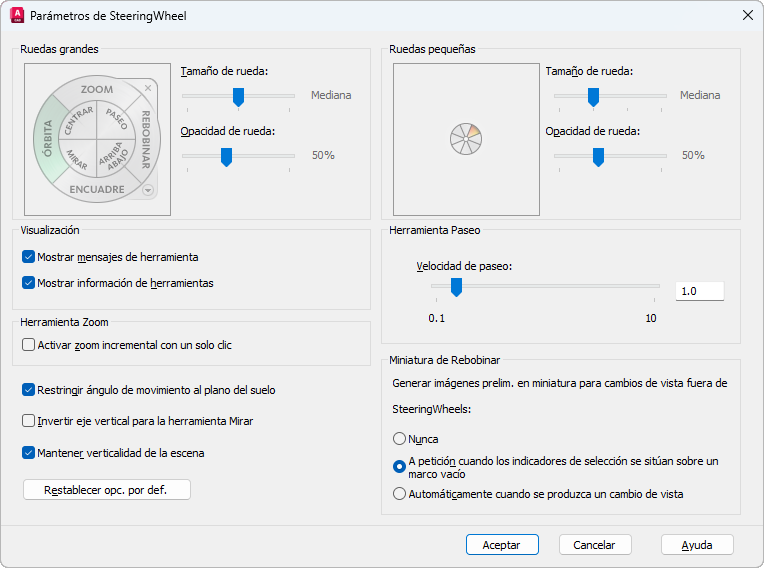Click the REBOBINAR wedge in the wheel preview
Screen dimensions: 764x568
click(146, 139)
